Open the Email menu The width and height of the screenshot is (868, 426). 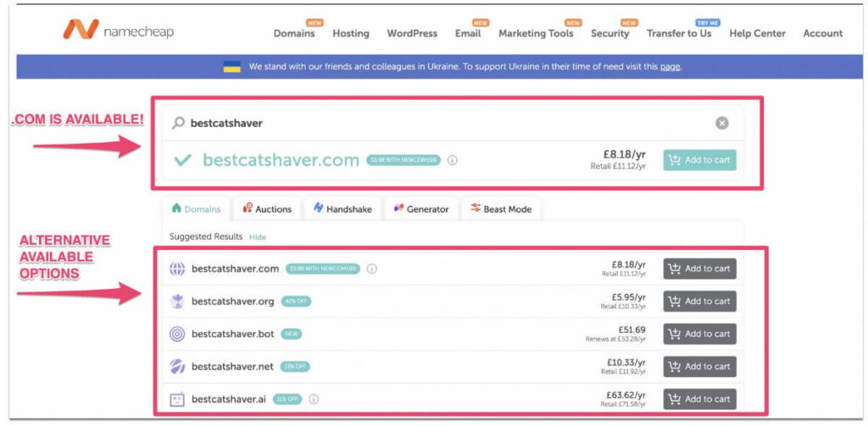(468, 33)
